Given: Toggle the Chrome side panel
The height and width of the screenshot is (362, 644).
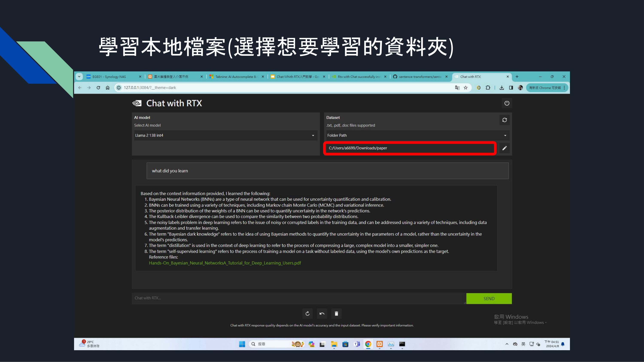Looking at the screenshot, I should [x=511, y=88].
